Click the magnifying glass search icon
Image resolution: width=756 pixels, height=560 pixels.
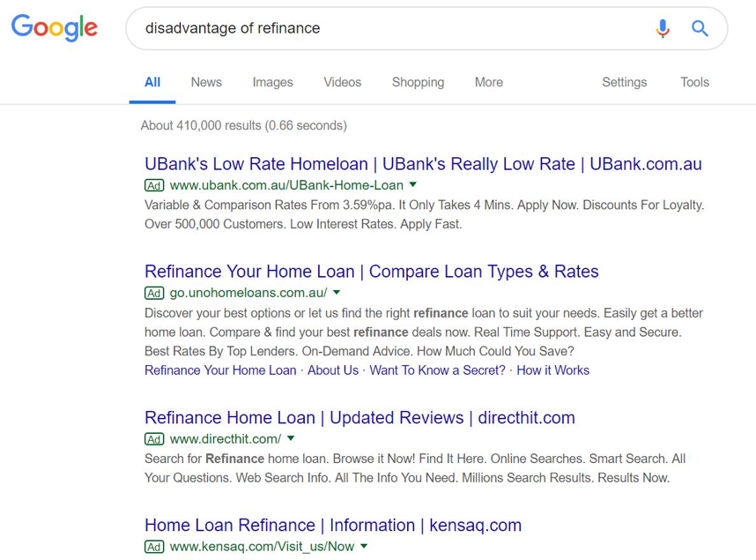click(x=700, y=27)
